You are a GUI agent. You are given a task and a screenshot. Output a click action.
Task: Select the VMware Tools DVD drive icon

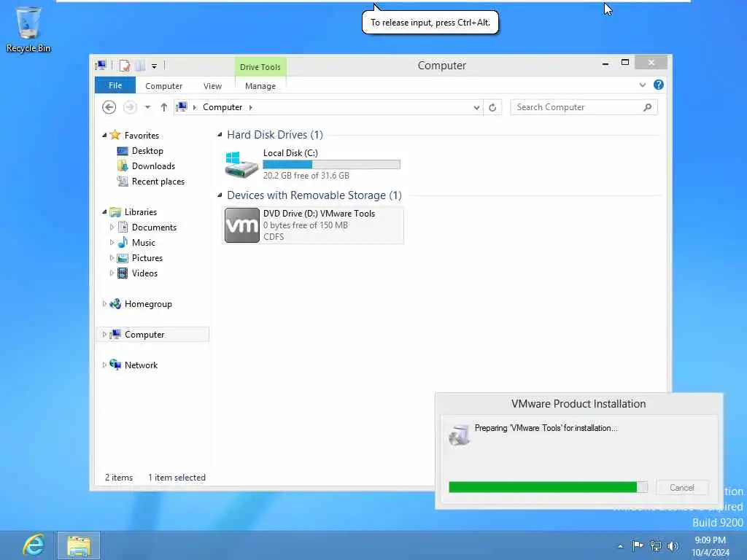[x=242, y=225]
